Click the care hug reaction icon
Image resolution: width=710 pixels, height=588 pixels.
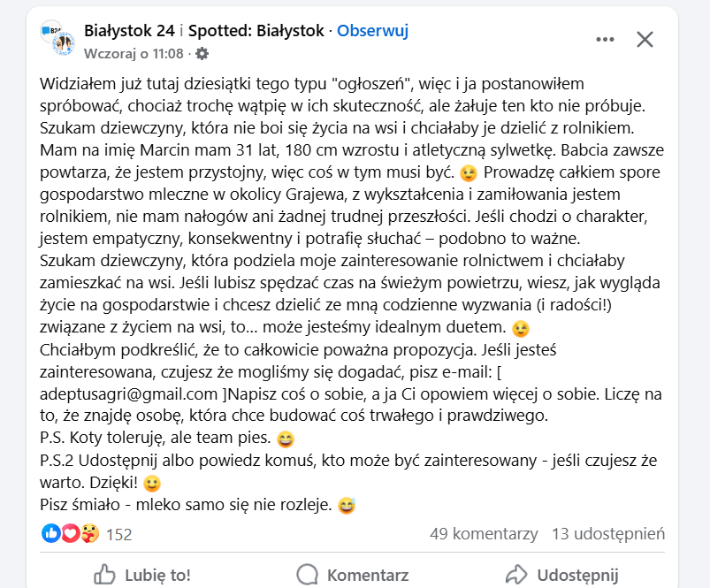point(88,533)
